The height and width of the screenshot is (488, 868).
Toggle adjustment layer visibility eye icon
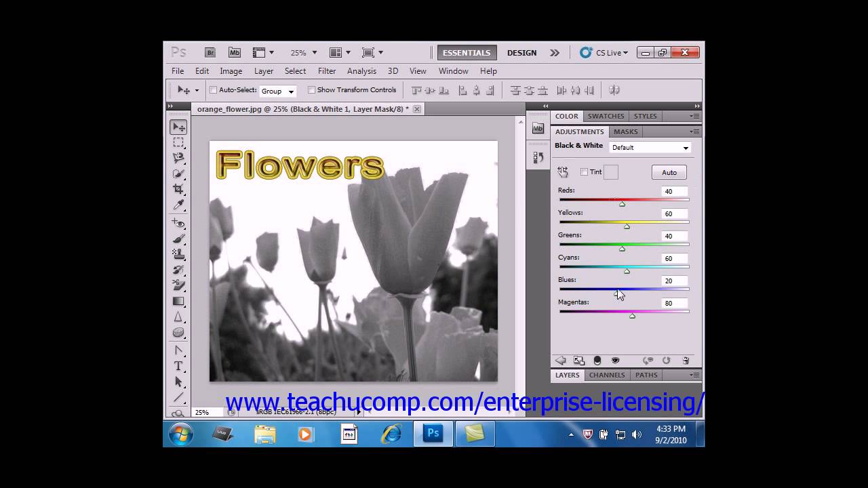coord(615,361)
